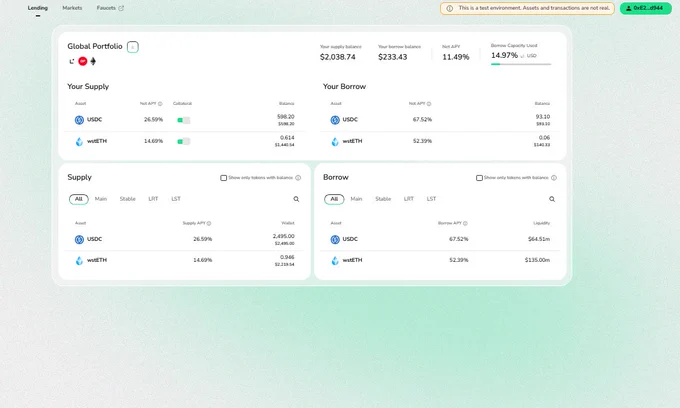Click the USD toggle next to 14.97%
The height and width of the screenshot is (408, 680).
click(529, 56)
